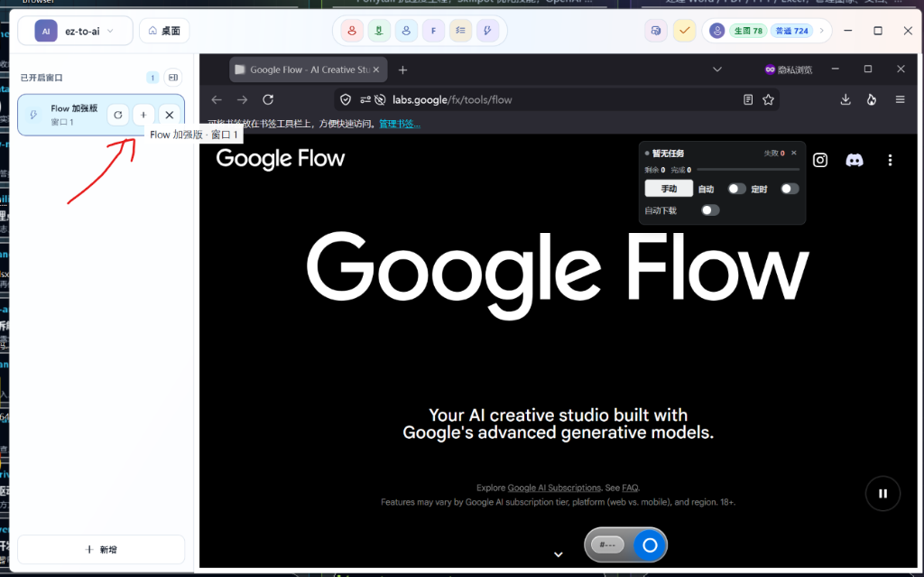Open the browser downloads panel

[x=845, y=99]
